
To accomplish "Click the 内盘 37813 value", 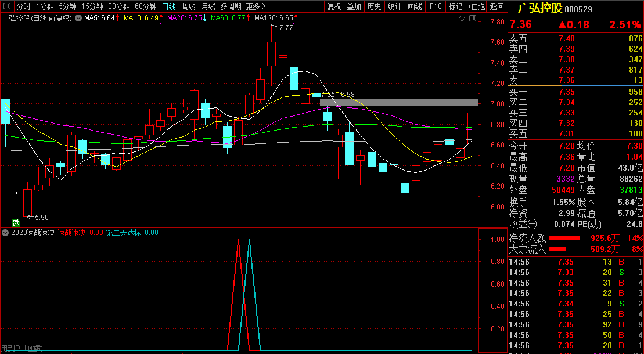I will [x=631, y=190].
